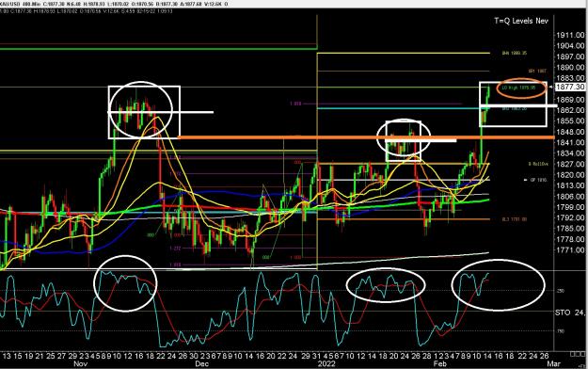Image resolution: width=588 pixels, height=369 pixels.
Task: Click the 1778.00 price axis label
Action: click(x=570, y=239)
